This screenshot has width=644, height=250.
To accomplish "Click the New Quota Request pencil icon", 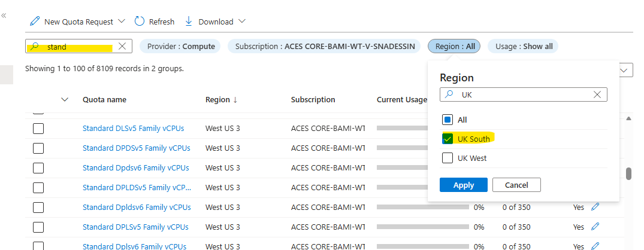I will 35,22.
